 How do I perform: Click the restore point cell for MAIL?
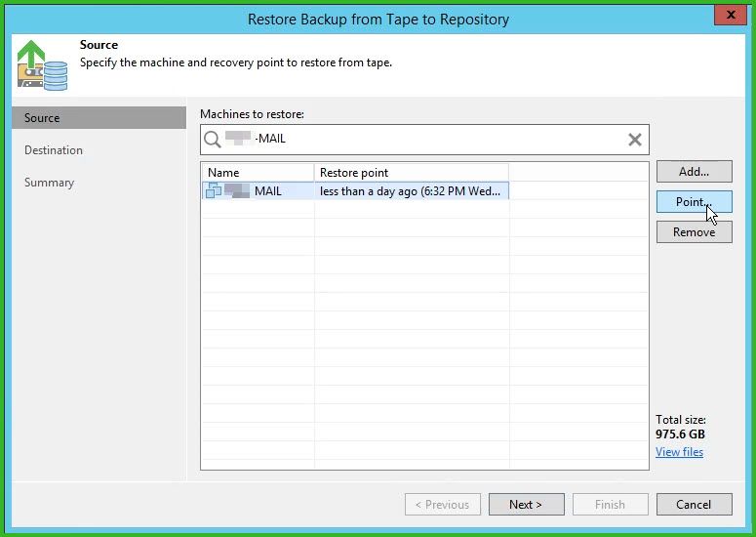410,191
